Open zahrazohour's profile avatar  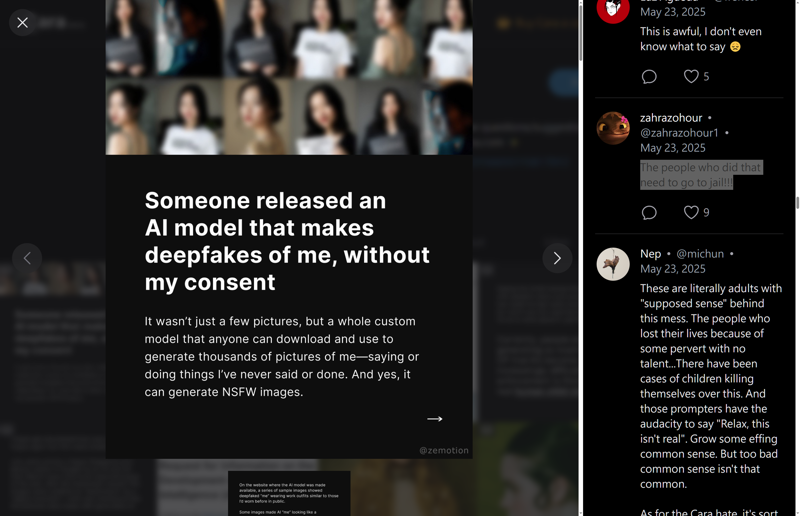[x=613, y=128]
